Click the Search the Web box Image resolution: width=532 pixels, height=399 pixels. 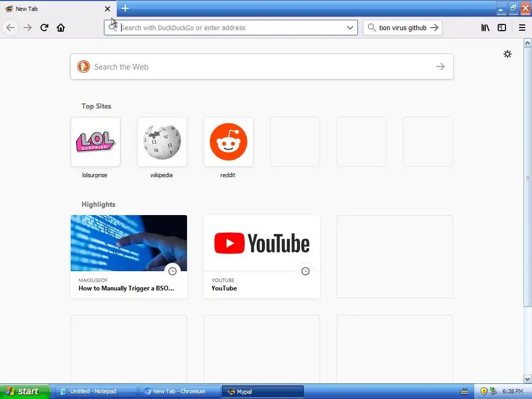pos(262,66)
